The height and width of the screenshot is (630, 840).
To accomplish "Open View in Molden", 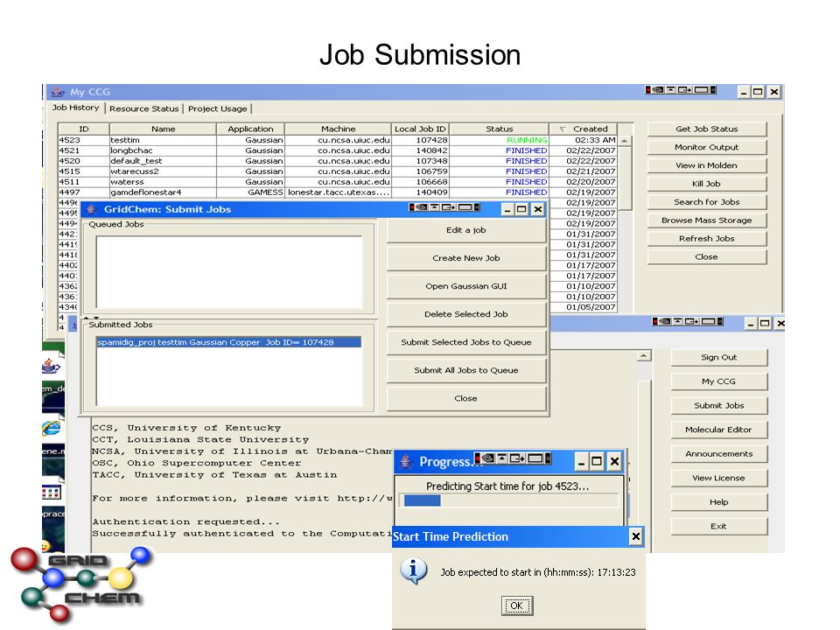I will [x=707, y=165].
